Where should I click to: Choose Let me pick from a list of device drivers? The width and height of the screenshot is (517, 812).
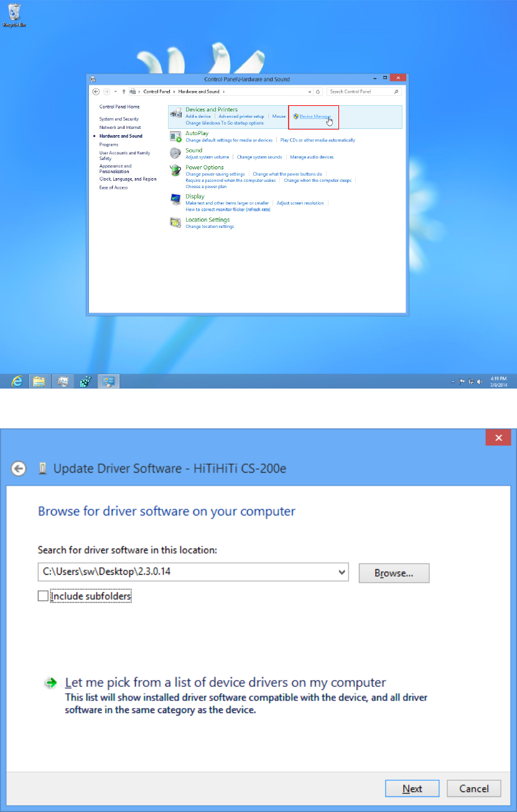pyautogui.click(x=226, y=682)
